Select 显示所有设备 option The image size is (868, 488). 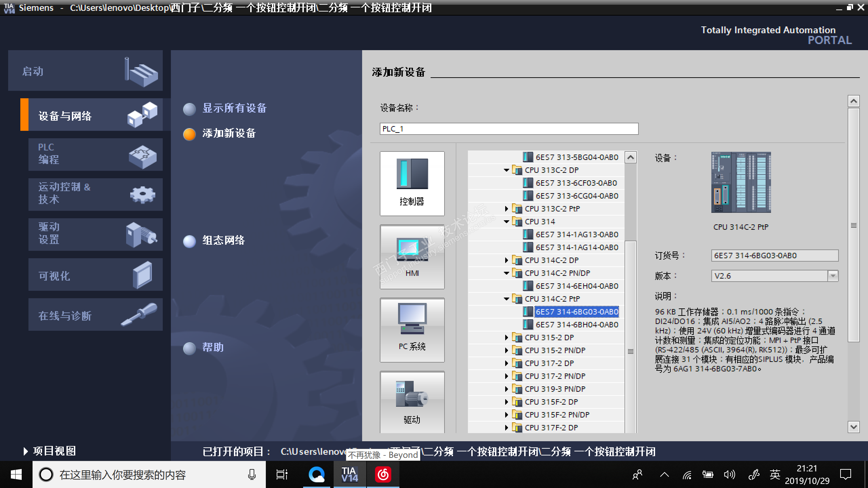(x=234, y=108)
